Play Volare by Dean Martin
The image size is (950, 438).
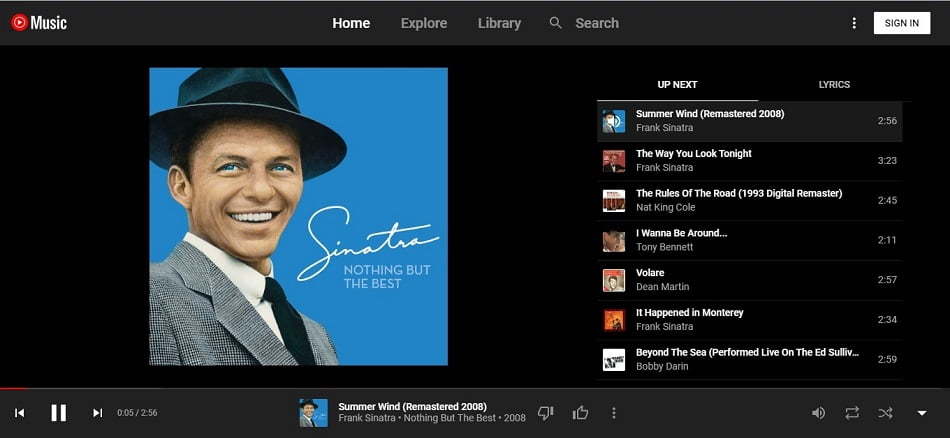coord(749,280)
